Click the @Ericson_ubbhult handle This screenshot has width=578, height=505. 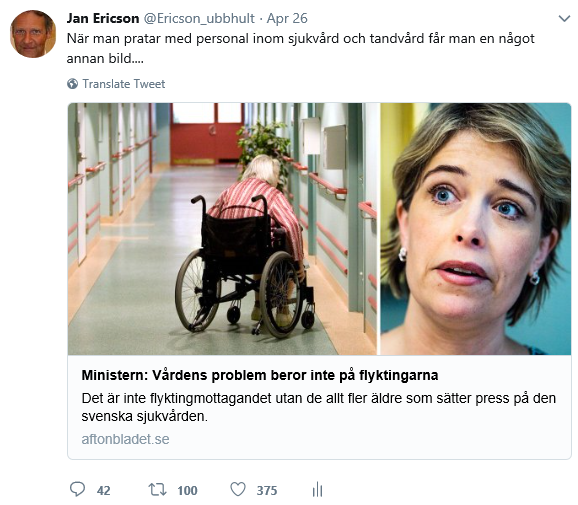(199, 18)
